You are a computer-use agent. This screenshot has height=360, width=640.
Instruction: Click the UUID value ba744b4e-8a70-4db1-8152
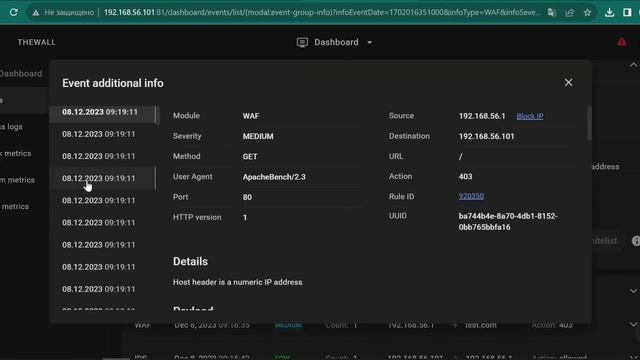click(x=508, y=221)
